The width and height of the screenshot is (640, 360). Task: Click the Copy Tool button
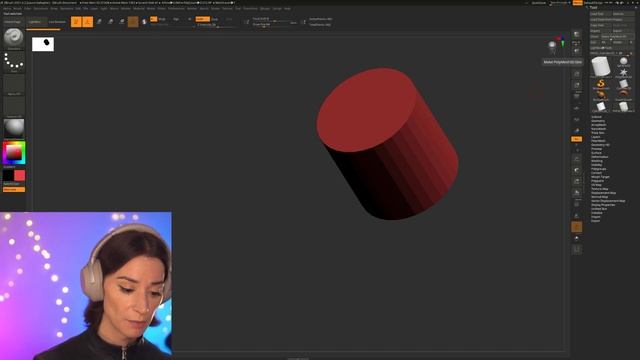click(x=600, y=25)
